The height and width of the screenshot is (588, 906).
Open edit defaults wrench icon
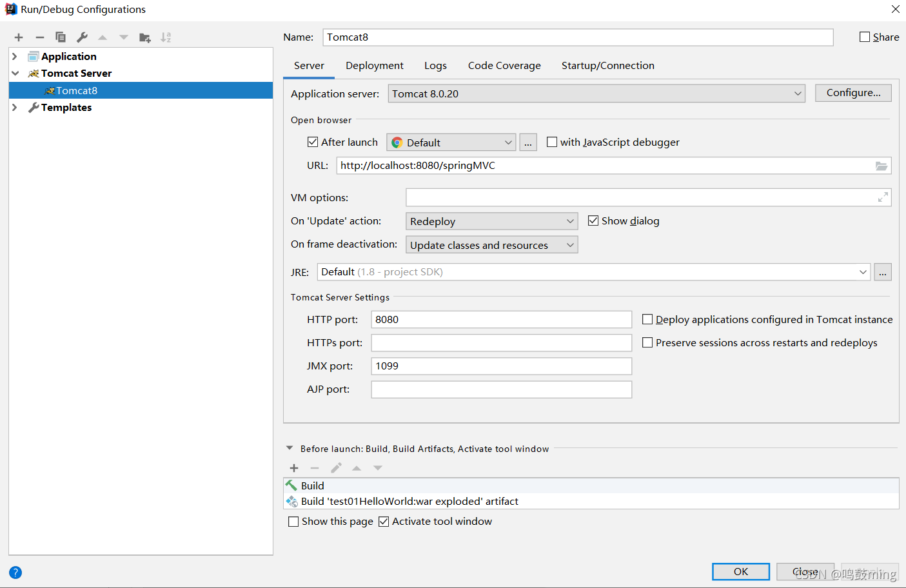point(82,37)
